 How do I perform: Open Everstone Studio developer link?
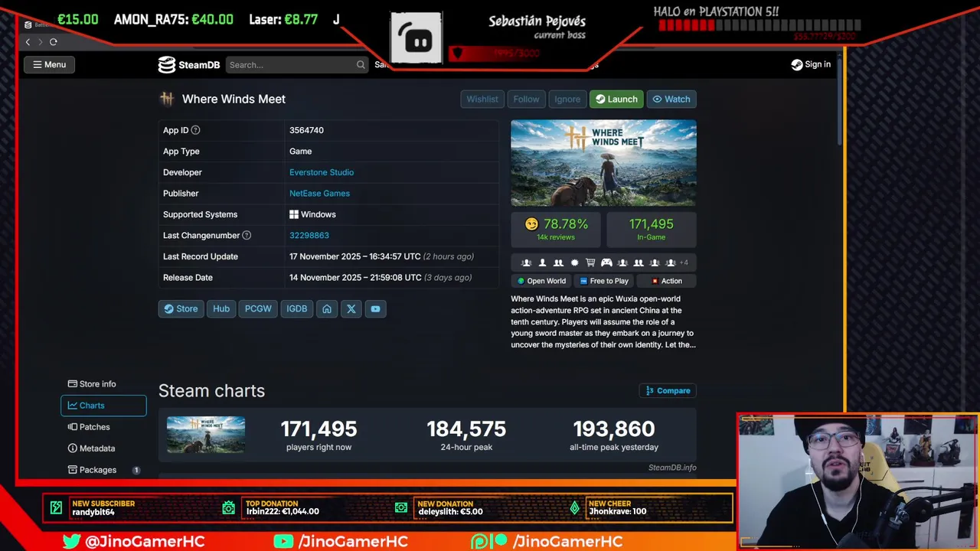click(x=322, y=172)
